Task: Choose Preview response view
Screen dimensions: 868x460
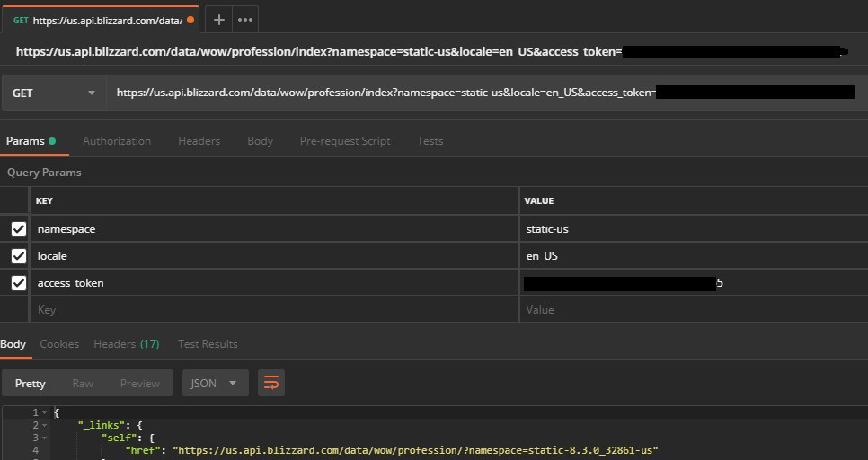Action: [140, 383]
